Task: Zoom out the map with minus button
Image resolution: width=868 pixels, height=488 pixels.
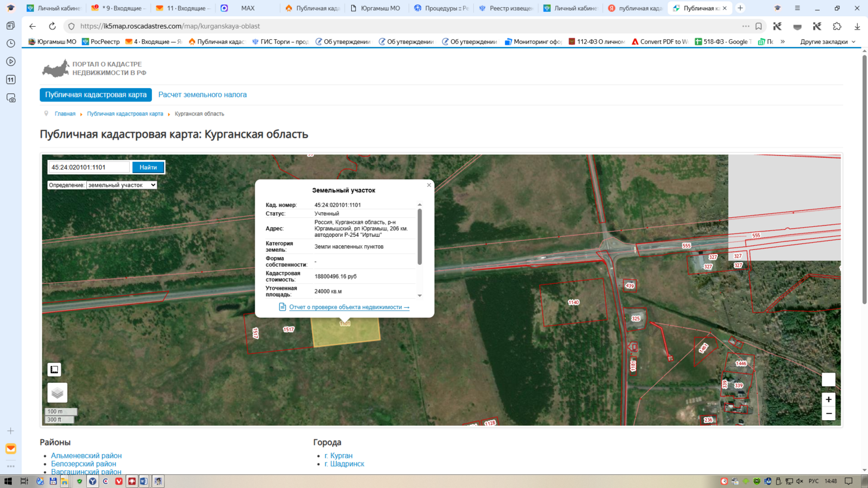Action: (x=828, y=414)
